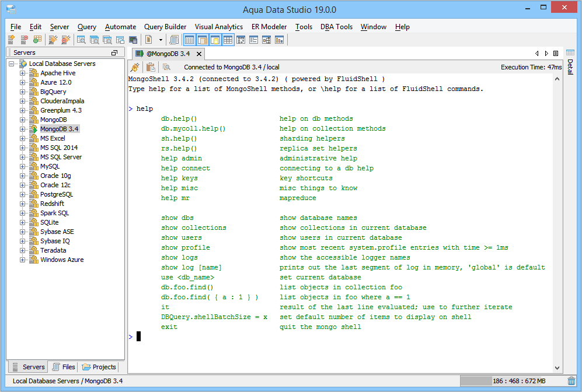This screenshot has width=582, height=392.
Task: Select the Redshift server
Action: (52, 204)
